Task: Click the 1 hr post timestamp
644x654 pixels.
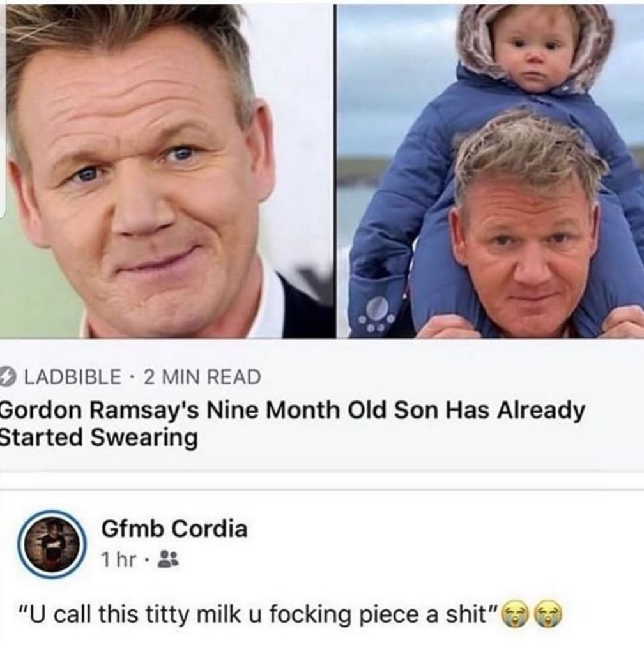Action: tap(118, 559)
